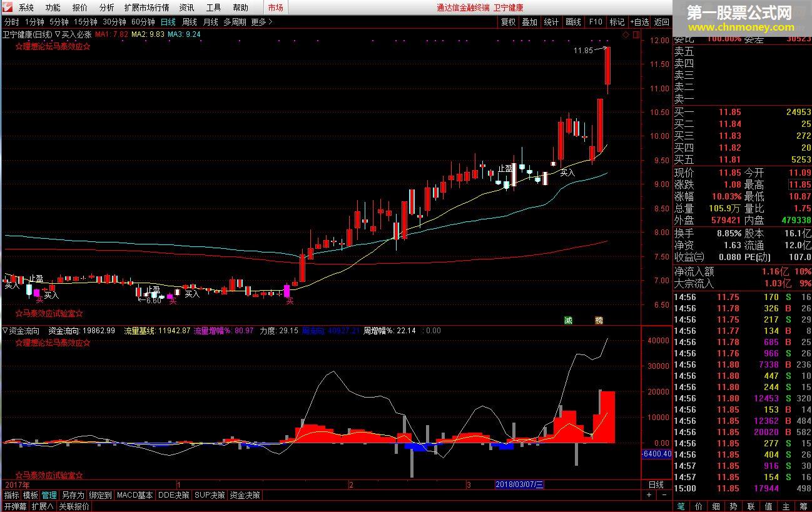Open the 资讯 menu
Image resolution: width=812 pixels, height=512 pixels.
pyautogui.click(x=186, y=8)
